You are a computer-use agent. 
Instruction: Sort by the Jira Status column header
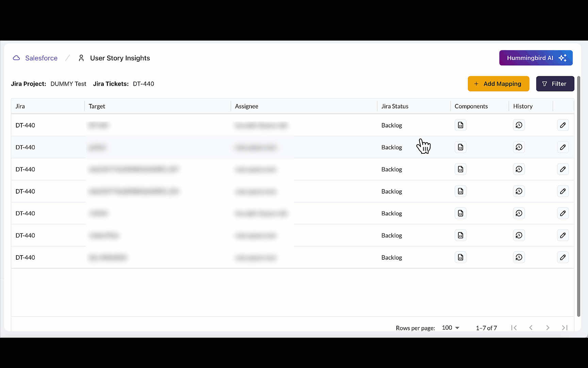[x=395, y=106]
